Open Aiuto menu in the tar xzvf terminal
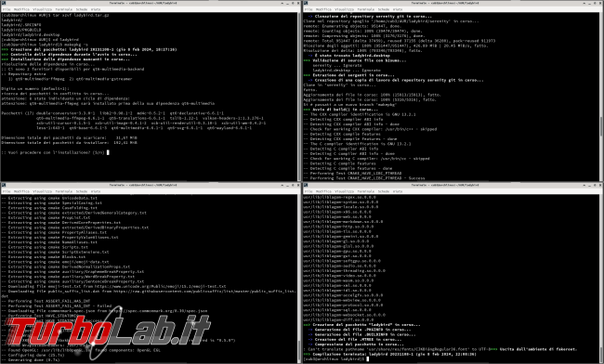 click(x=96, y=9)
